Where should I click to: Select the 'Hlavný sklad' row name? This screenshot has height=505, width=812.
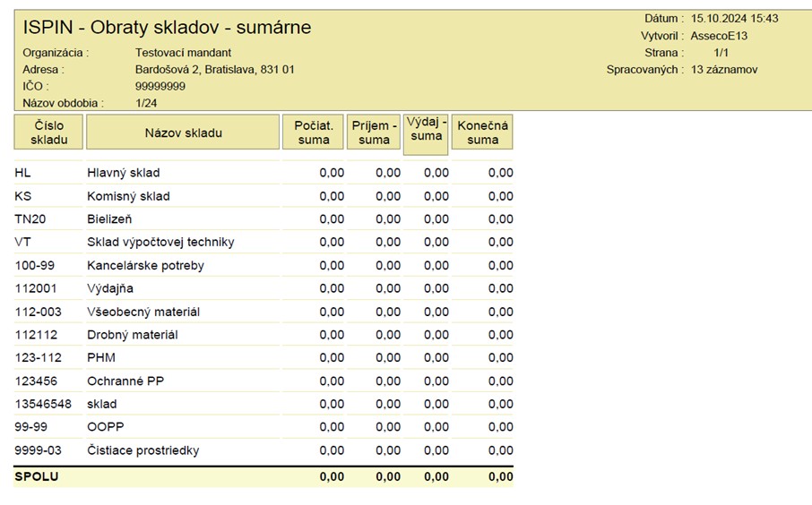tap(123, 173)
